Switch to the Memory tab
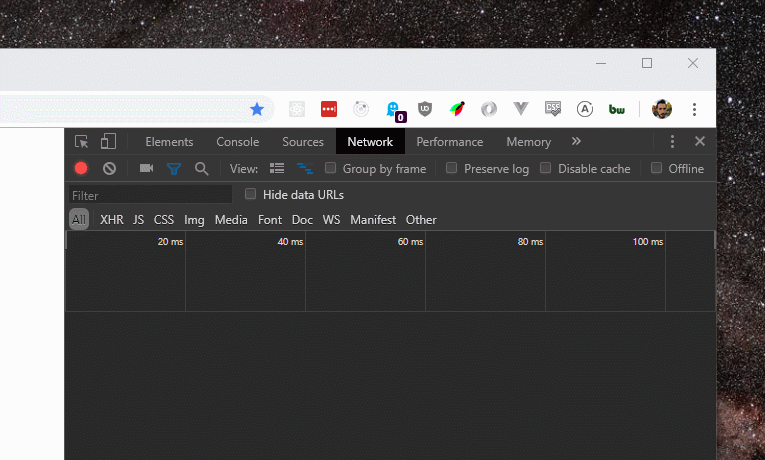The width and height of the screenshot is (765, 460). pos(529,141)
